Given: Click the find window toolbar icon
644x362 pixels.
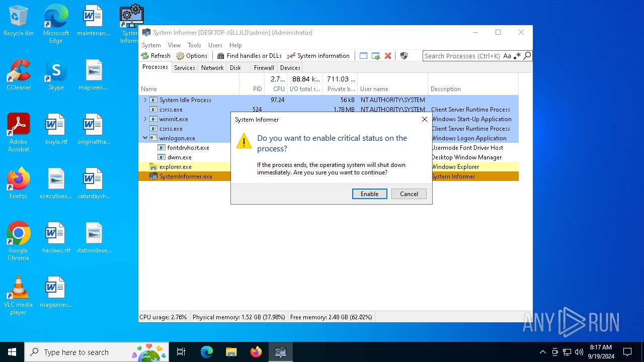Looking at the screenshot, I should coord(363,56).
